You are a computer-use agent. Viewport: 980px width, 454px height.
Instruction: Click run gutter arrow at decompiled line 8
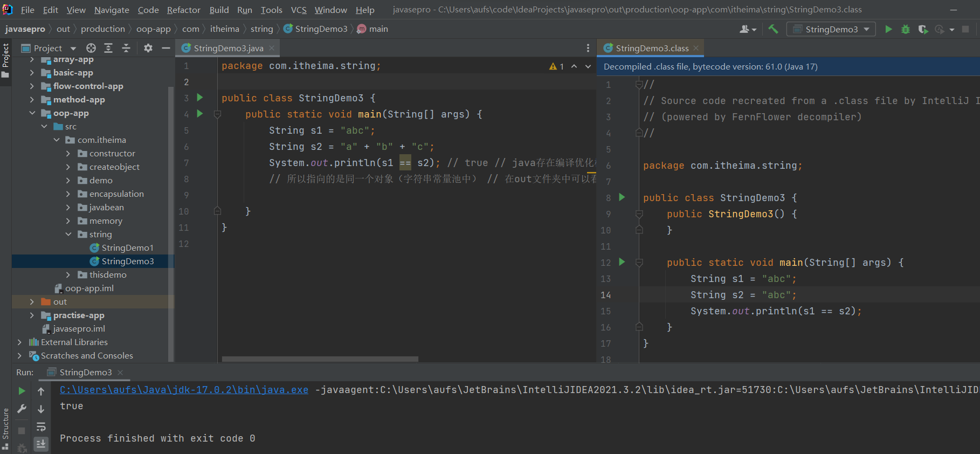(622, 197)
